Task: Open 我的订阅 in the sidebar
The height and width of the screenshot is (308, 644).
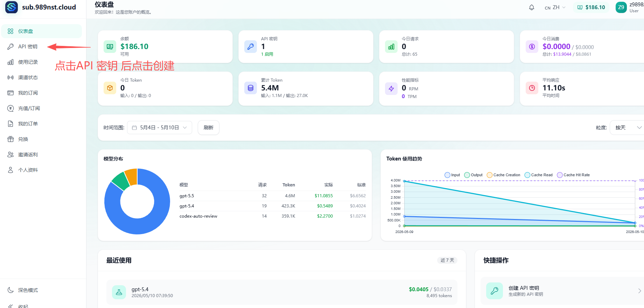Action: pos(42,93)
